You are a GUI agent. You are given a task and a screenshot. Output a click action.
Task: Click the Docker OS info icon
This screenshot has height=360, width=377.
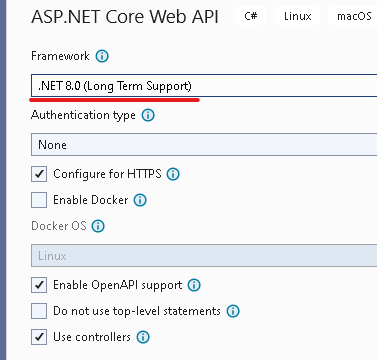(98, 226)
